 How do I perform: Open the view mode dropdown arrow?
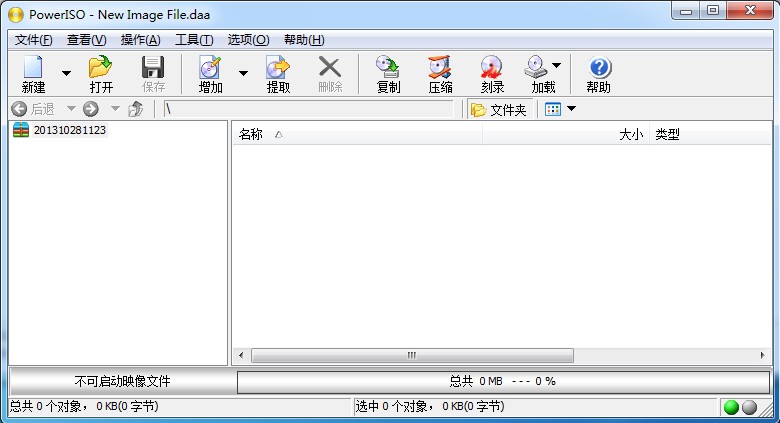click(571, 108)
